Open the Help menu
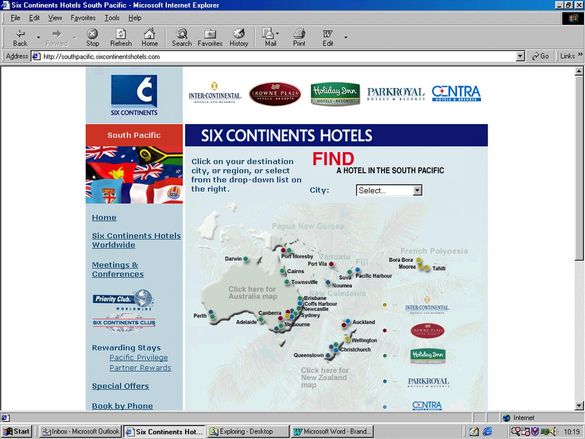 [x=135, y=18]
